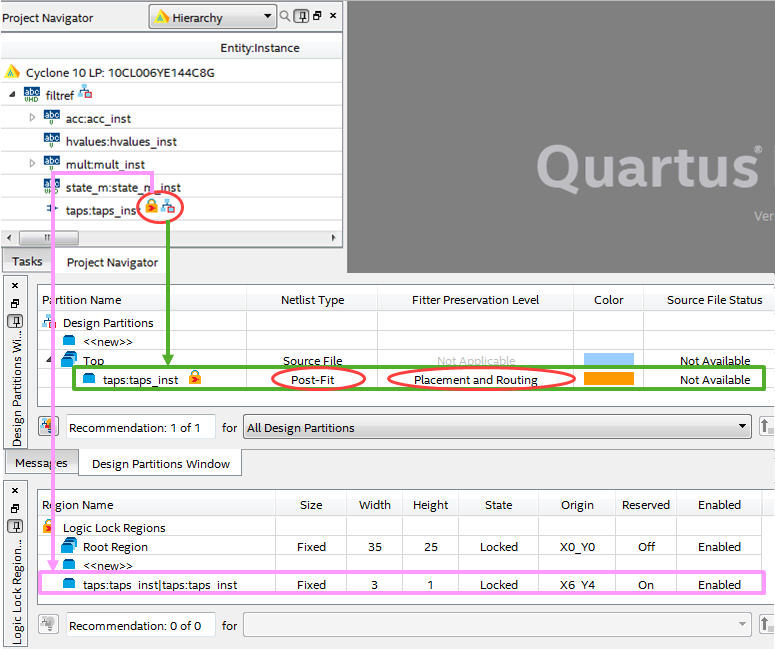The width and height of the screenshot is (775, 649).
Task: Click the Root Region icon in Logic Lock Regions
Action: [x=69, y=546]
